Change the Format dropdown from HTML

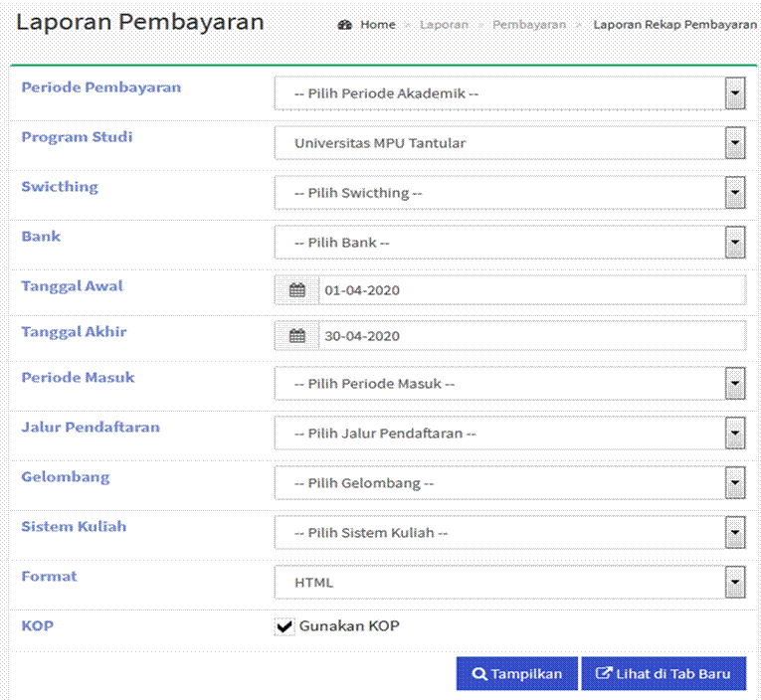pos(509,583)
